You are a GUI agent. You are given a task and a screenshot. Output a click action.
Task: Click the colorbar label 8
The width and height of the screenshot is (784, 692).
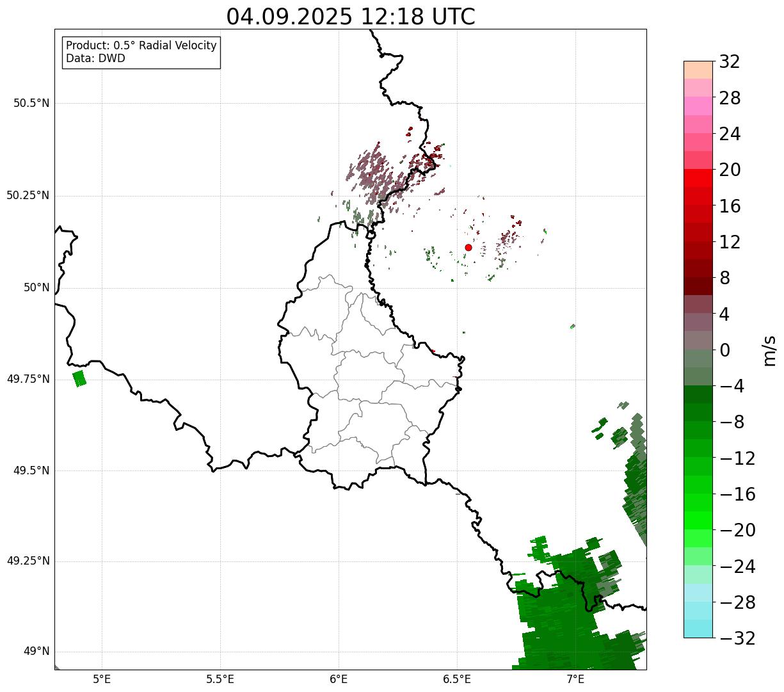coord(724,278)
